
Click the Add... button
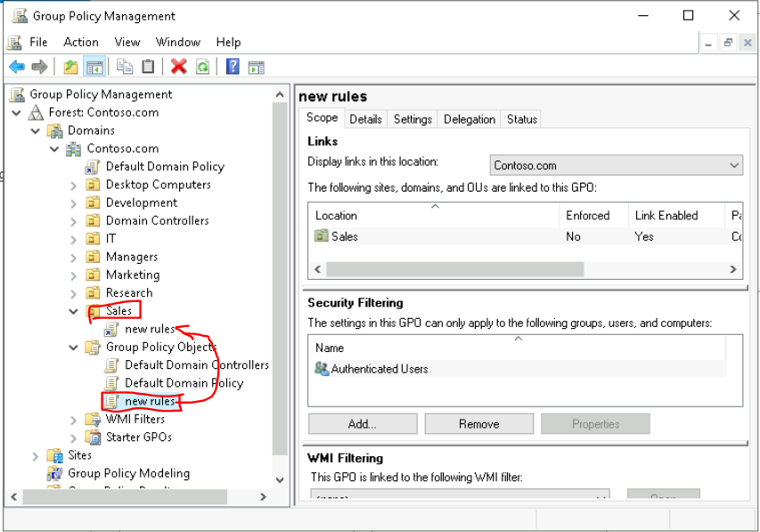(362, 424)
